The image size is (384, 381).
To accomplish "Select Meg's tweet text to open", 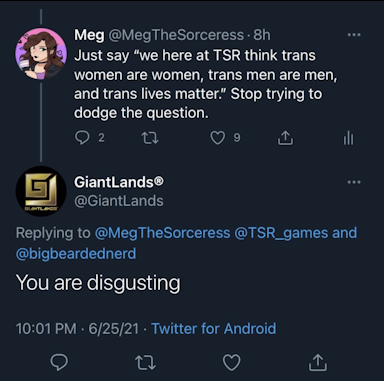I will tap(206, 84).
